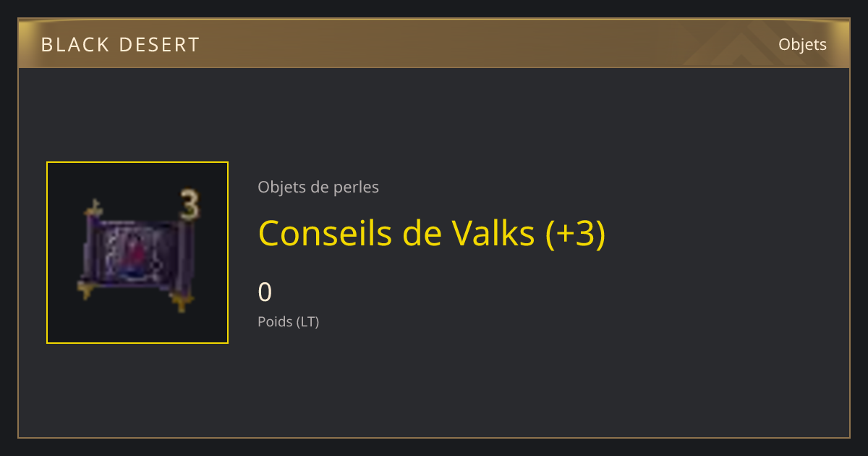Viewport: 868px width, 456px height.
Task: Click the Poids (LT) label
Action: pyautogui.click(x=289, y=321)
